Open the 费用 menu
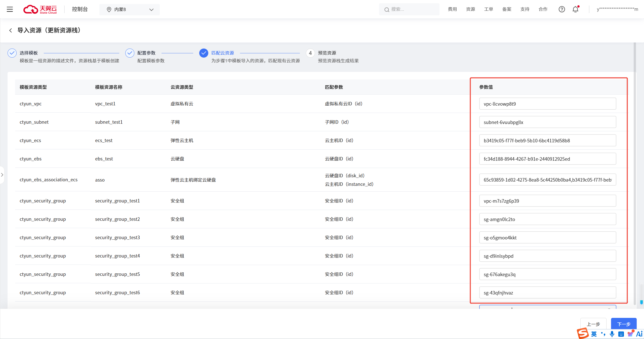Viewport: 644px width, 339px height. (x=452, y=9)
